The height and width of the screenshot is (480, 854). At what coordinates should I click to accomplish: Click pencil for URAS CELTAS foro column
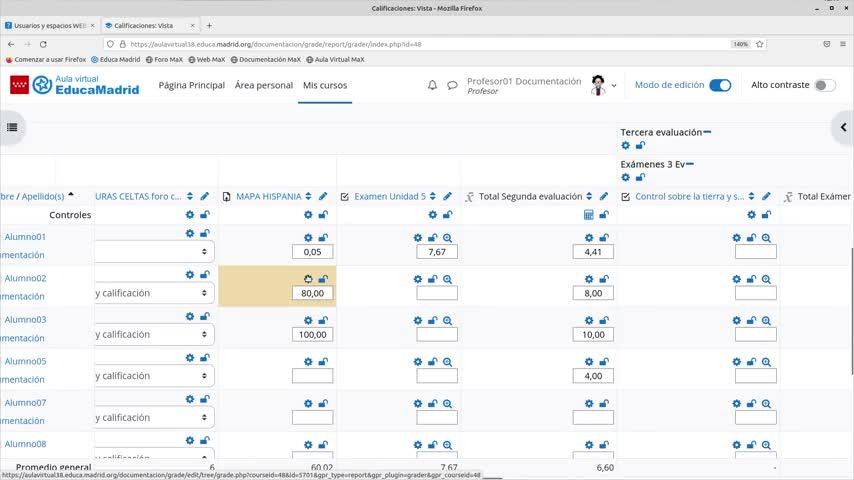(204, 196)
